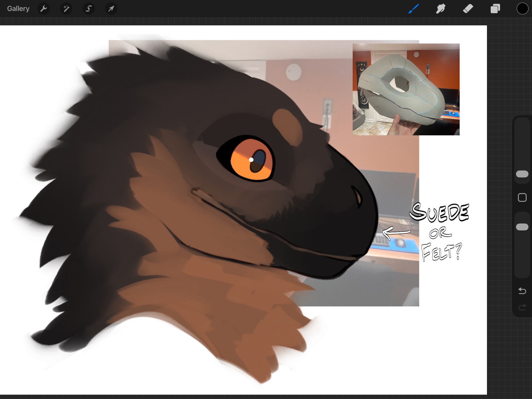
Task: Click the tan eyebrow spot on the raptor
Action: 288,127
